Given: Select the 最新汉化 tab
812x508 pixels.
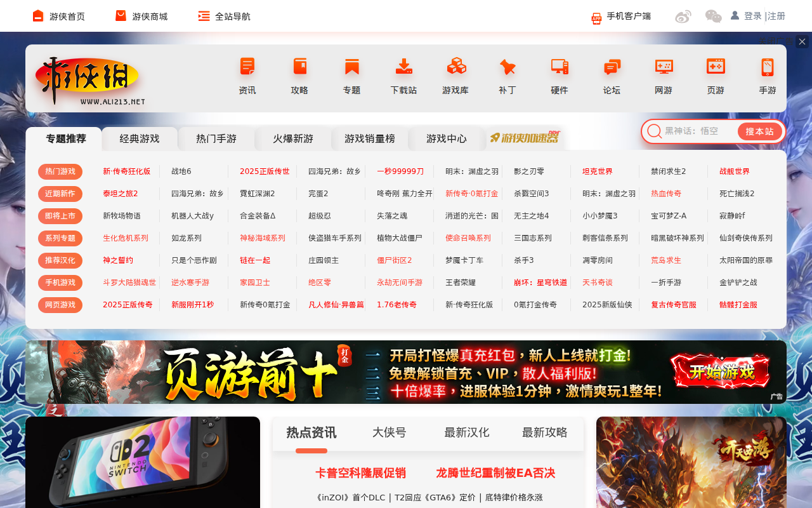Looking at the screenshot, I should pos(467,433).
